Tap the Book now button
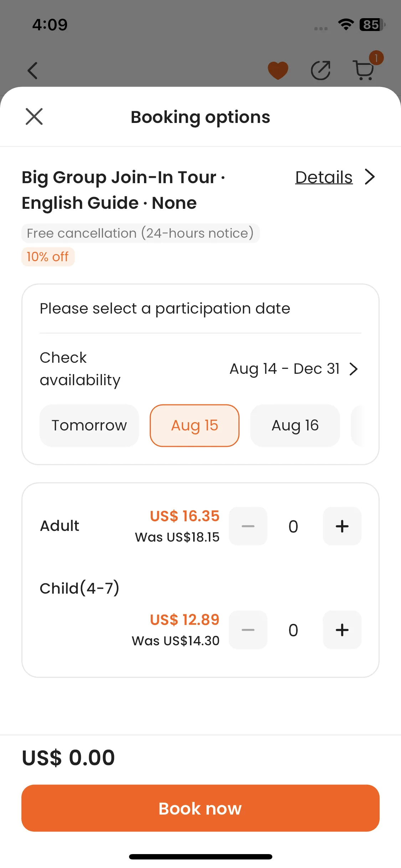This screenshot has width=401, height=868. coord(200,808)
